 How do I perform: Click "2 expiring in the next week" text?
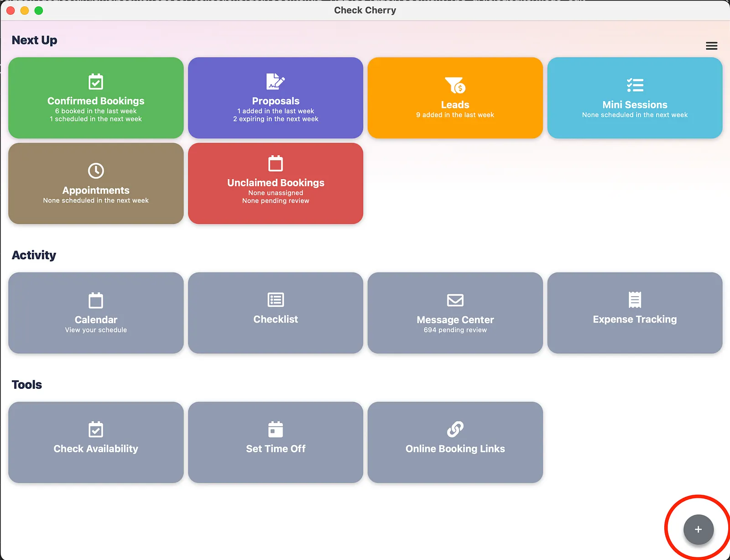[276, 119]
